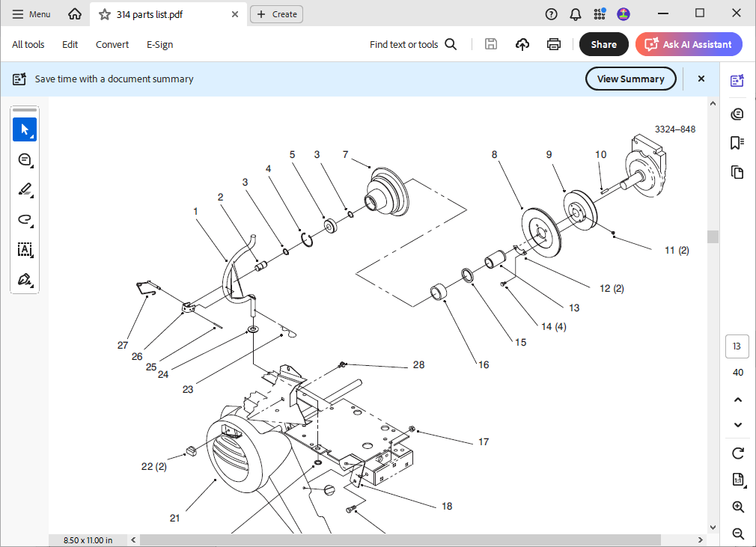756x547 pixels.
Task: Open the Convert menu item
Action: point(112,44)
